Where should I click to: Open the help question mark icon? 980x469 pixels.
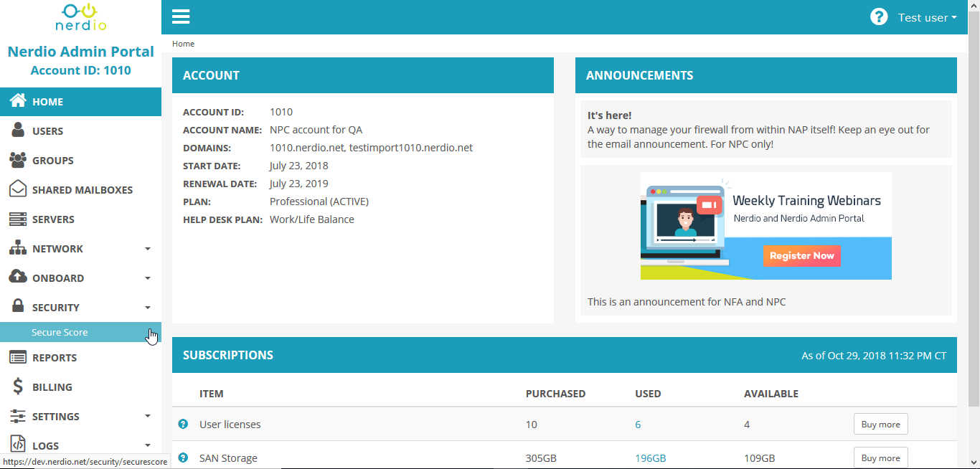click(879, 16)
